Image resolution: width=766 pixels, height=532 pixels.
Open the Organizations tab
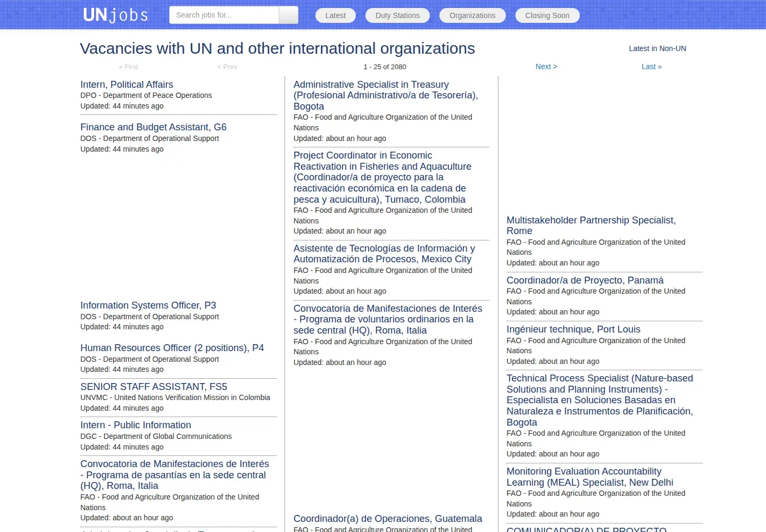[472, 15]
